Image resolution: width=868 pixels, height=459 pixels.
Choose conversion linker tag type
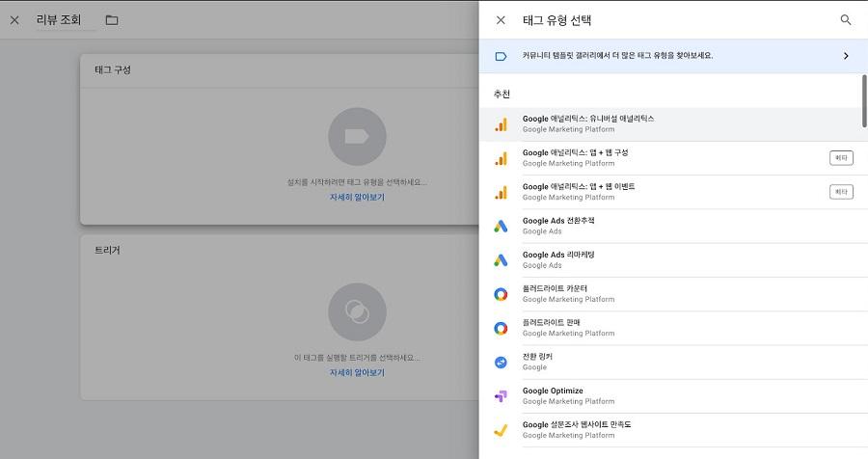pos(673,363)
